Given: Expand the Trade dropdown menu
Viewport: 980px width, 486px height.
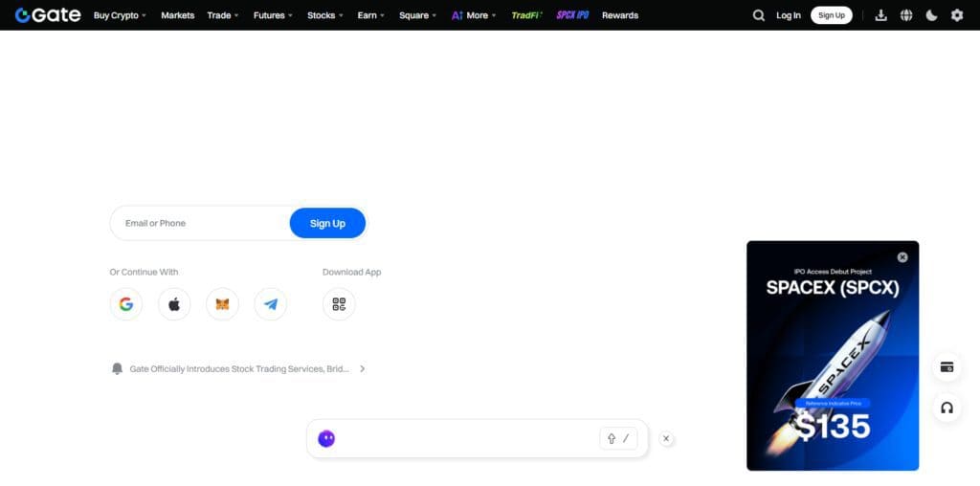Looking at the screenshot, I should 223,15.
